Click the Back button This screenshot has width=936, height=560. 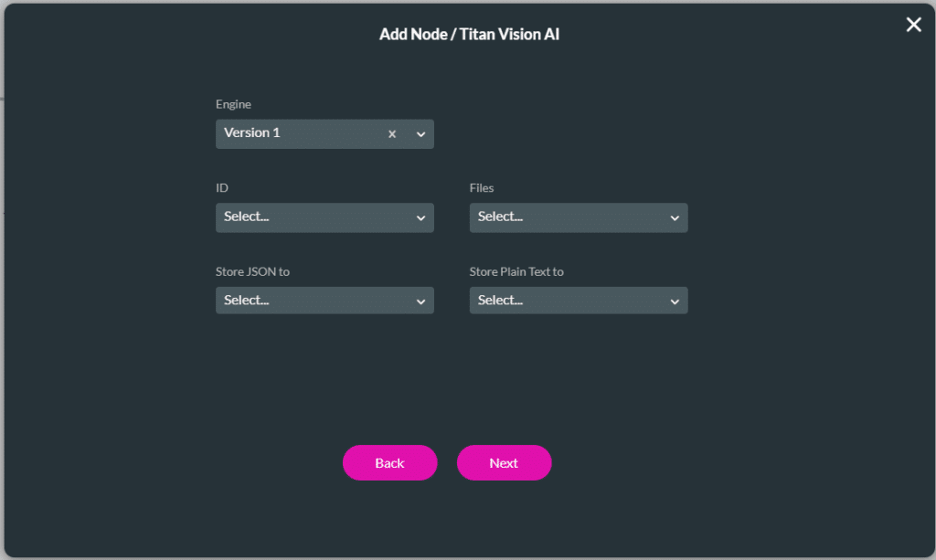coord(389,462)
